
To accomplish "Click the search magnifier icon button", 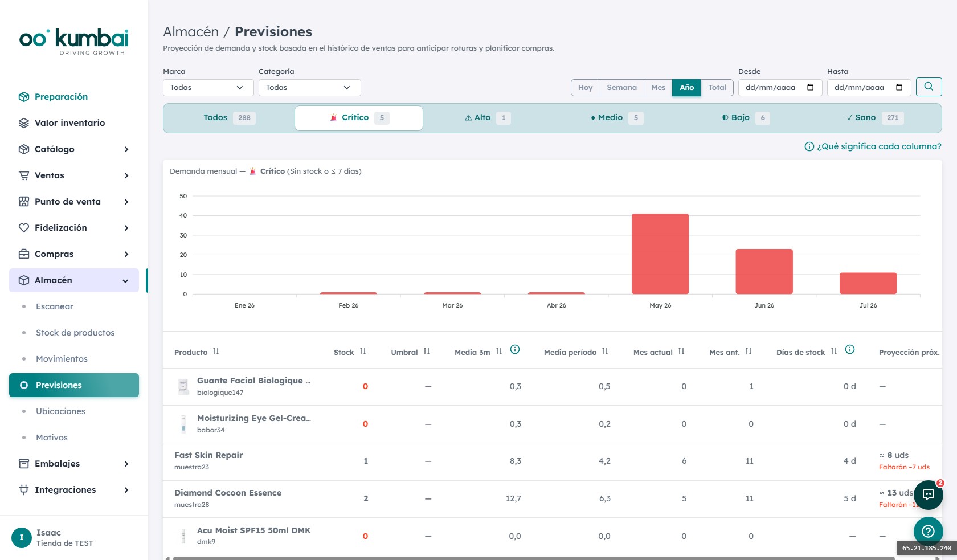I will (x=929, y=87).
